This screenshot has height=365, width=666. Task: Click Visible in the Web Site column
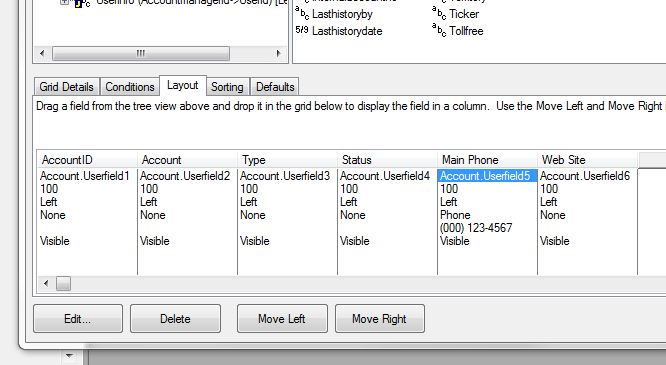pyautogui.click(x=554, y=241)
